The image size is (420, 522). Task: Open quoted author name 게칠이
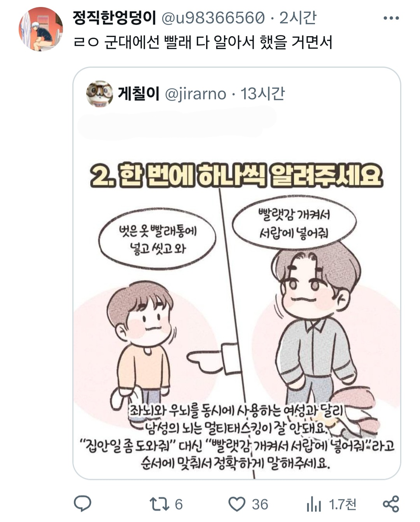tap(138, 94)
